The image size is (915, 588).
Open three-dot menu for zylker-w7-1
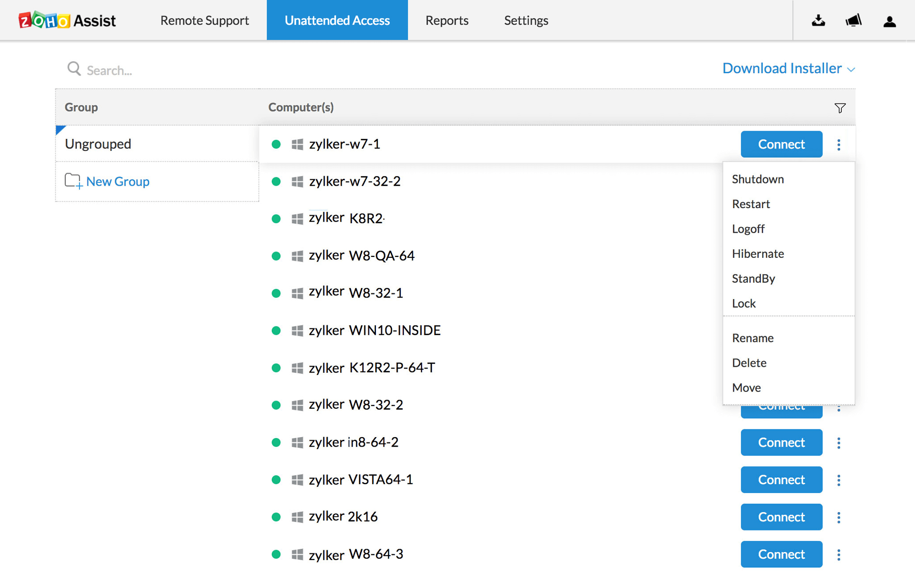tap(839, 144)
